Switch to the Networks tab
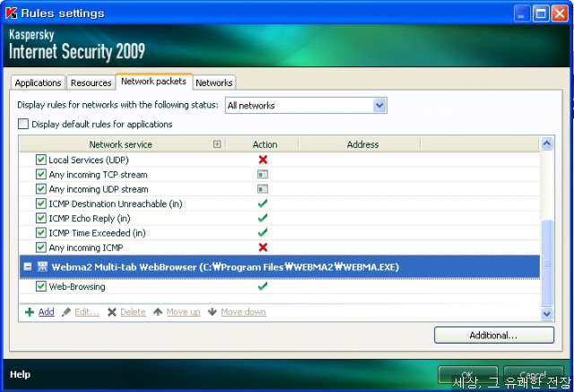 pyautogui.click(x=214, y=83)
